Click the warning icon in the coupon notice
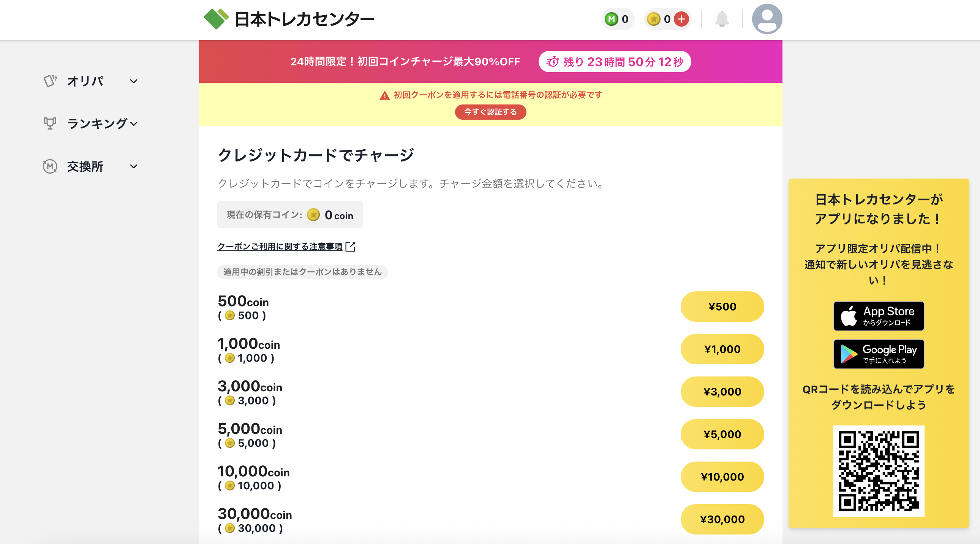980x544 pixels. pos(384,95)
